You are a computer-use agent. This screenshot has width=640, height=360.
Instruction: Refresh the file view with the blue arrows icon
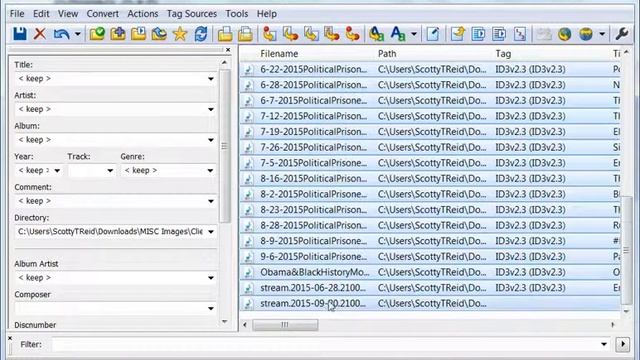tap(200, 34)
